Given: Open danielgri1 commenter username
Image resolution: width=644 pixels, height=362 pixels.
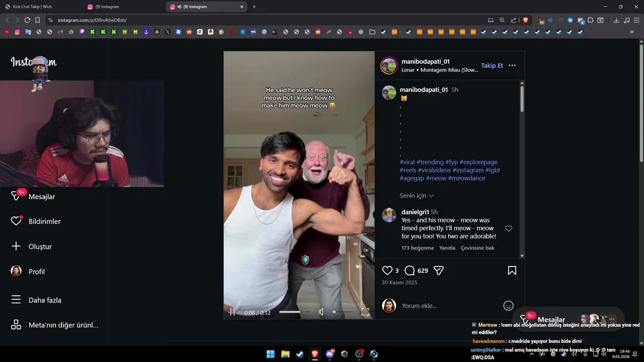Looking at the screenshot, I should [415, 212].
